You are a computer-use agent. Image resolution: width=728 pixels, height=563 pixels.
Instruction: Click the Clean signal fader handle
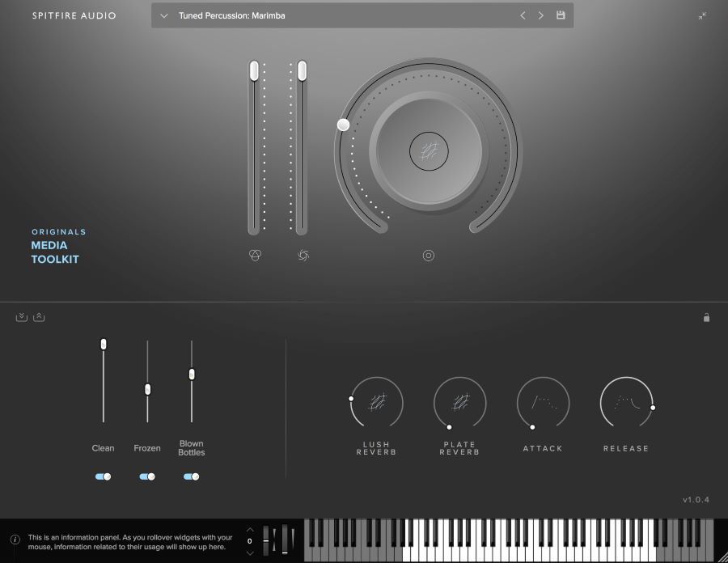[x=104, y=344]
